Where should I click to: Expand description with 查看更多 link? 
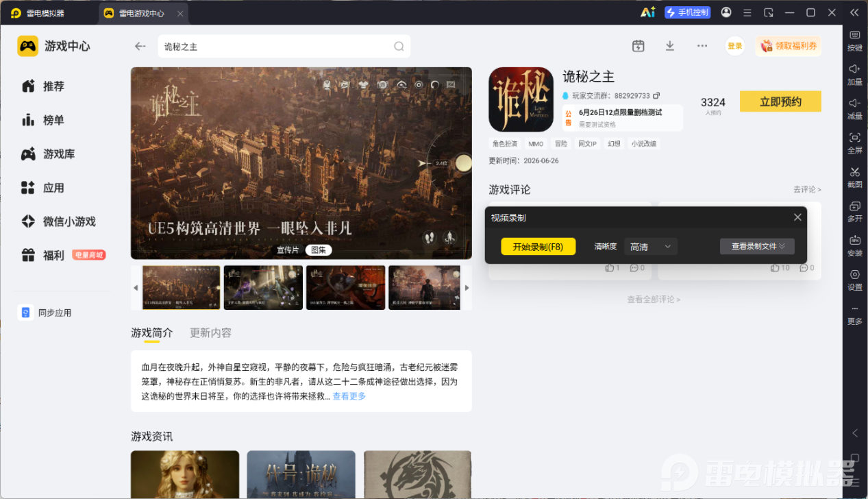coord(349,396)
